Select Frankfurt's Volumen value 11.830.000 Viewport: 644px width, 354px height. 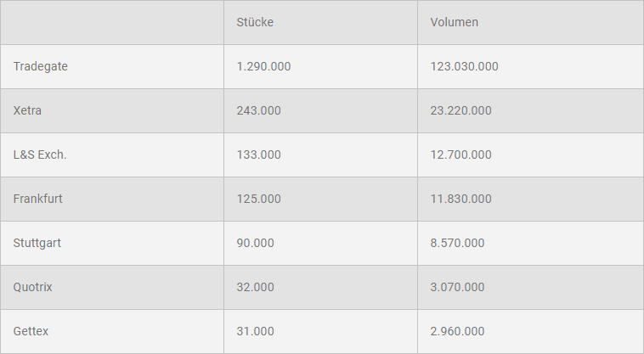(x=461, y=199)
